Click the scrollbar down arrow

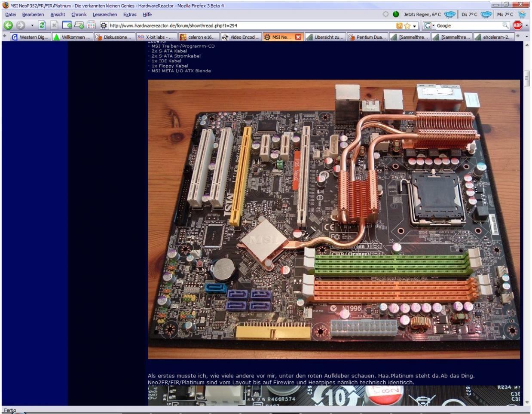click(x=527, y=403)
